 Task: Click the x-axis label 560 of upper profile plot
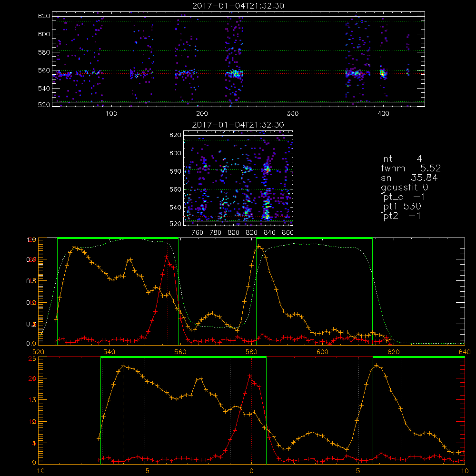point(180,352)
